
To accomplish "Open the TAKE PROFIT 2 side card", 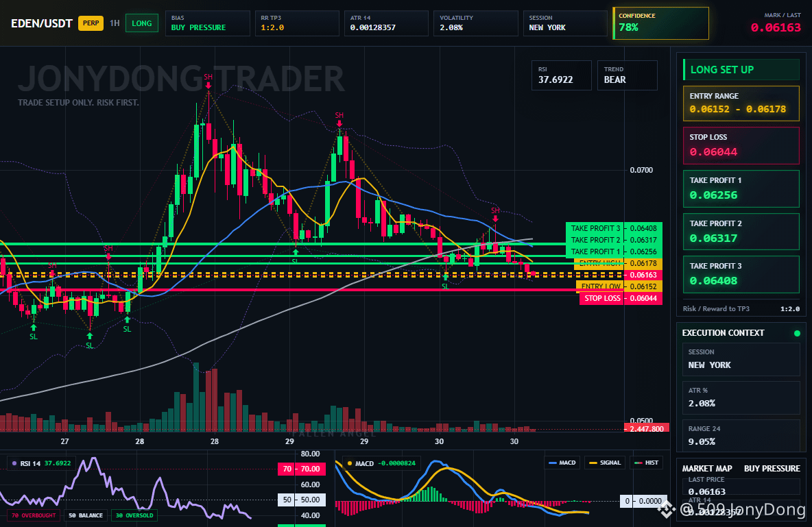I will pos(741,232).
